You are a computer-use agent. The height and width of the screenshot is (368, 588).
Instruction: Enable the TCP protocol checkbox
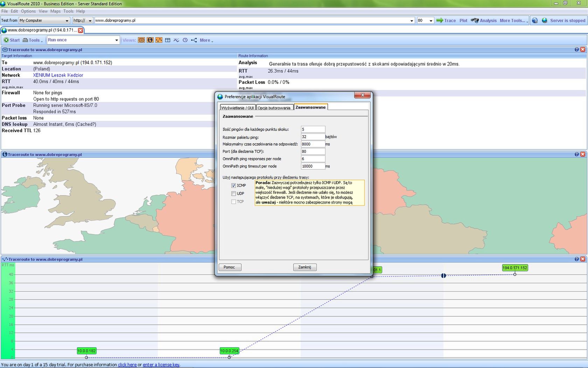[233, 202]
